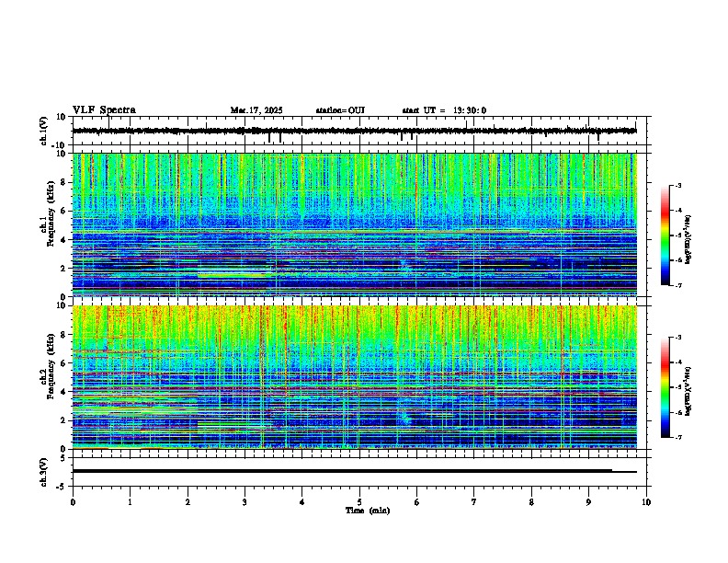Screen dimensions: 728x563
Task: Click time axis tick label "7"
Action: point(474,502)
